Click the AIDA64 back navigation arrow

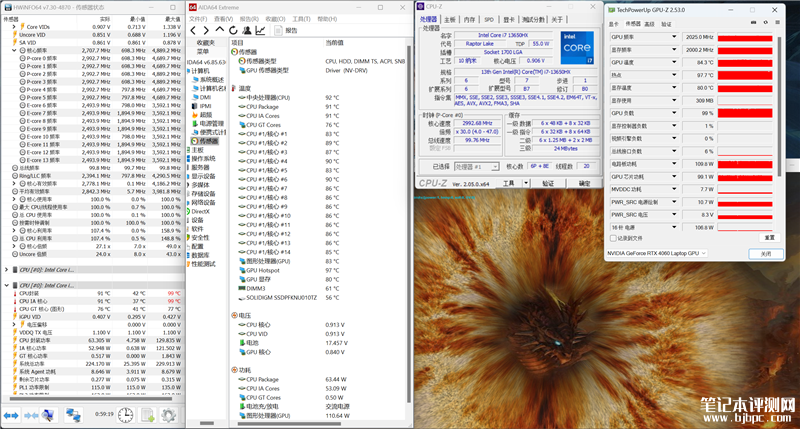tap(193, 31)
